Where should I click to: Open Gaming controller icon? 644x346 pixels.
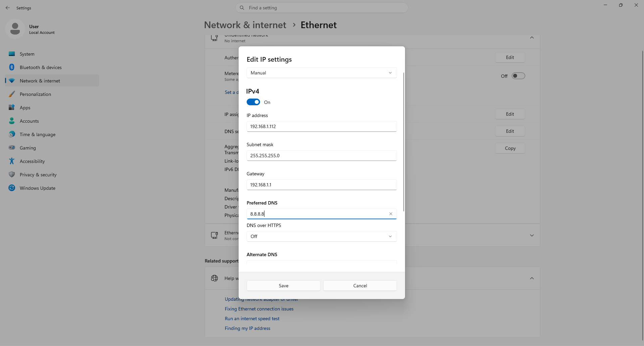(x=12, y=148)
